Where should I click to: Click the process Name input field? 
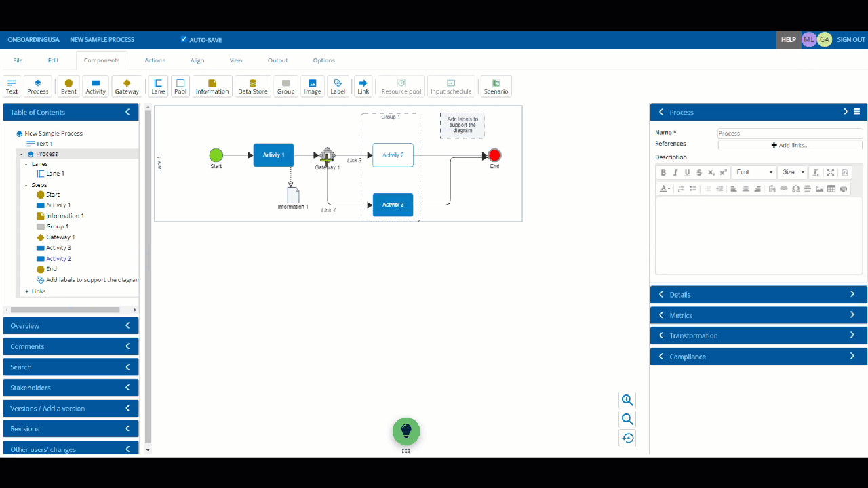[790, 134]
